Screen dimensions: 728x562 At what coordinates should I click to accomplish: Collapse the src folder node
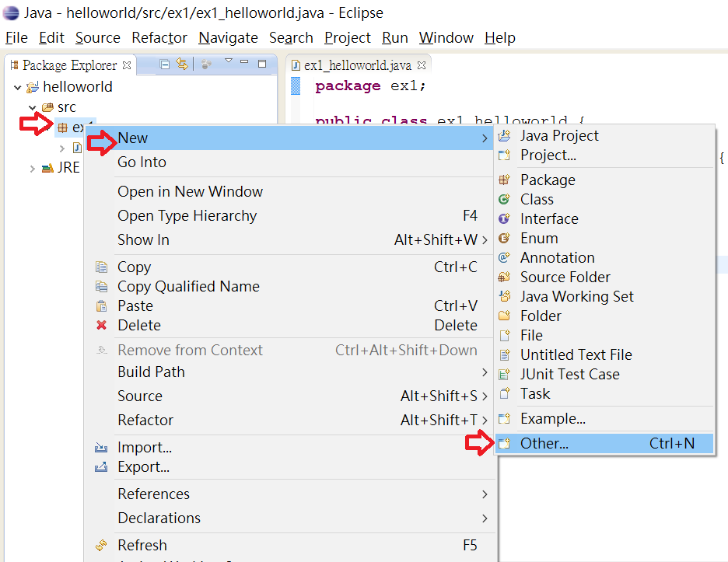(x=33, y=108)
